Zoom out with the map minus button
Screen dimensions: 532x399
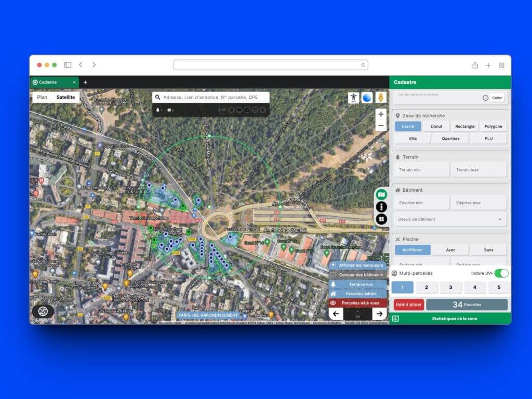(x=381, y=126)
